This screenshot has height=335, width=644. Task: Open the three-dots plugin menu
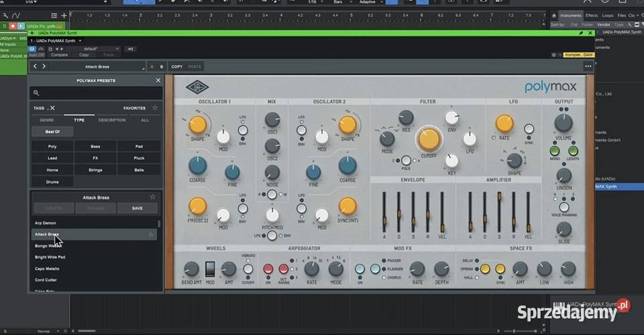click(x=588, y=66)
